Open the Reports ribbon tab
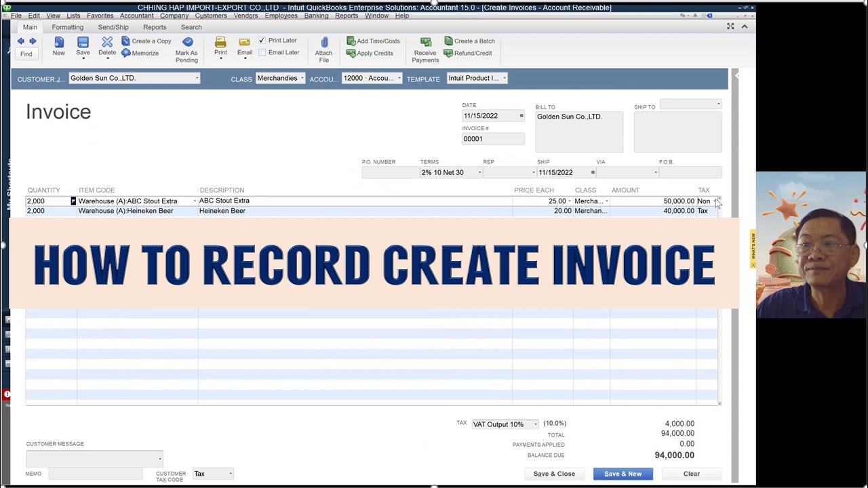This screenshot has height=488, width=868. (x=155, y=27)
